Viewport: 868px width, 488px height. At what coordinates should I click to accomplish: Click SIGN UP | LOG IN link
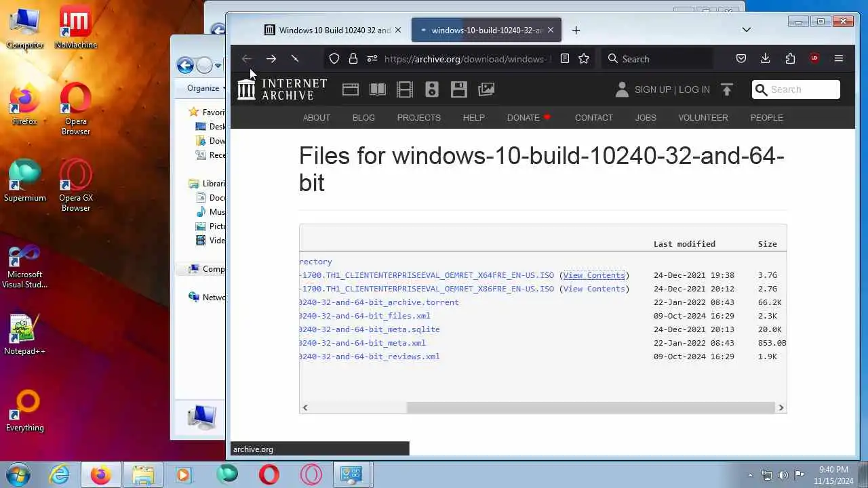point(672,89)
